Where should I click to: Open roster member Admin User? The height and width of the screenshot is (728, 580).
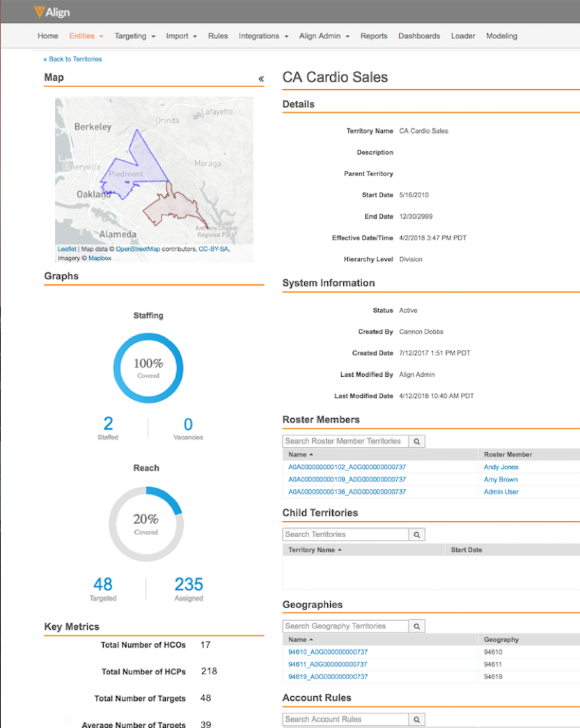click(501, 492)
